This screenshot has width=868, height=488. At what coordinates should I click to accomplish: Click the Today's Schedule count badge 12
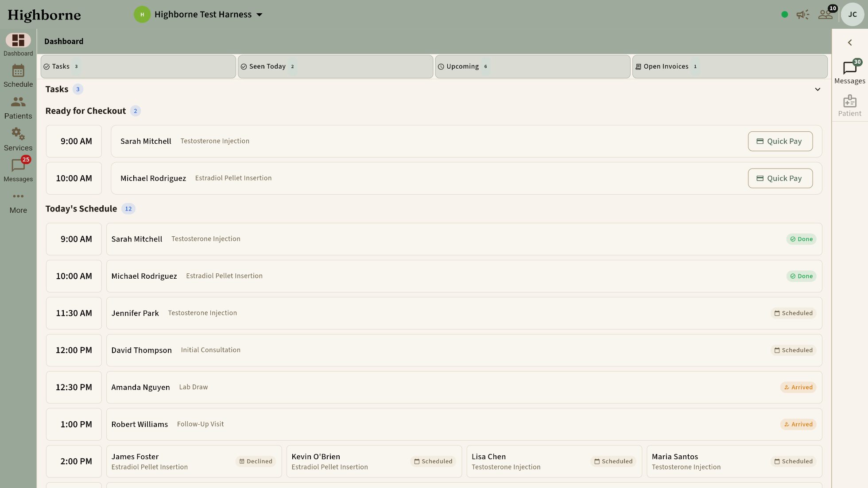128,209
